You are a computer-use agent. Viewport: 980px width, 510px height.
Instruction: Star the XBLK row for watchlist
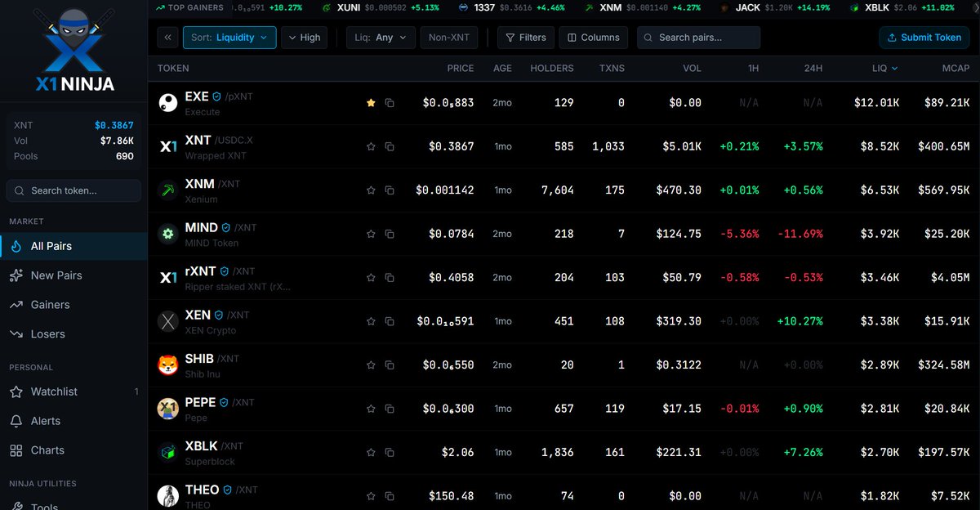pos(371,452)
